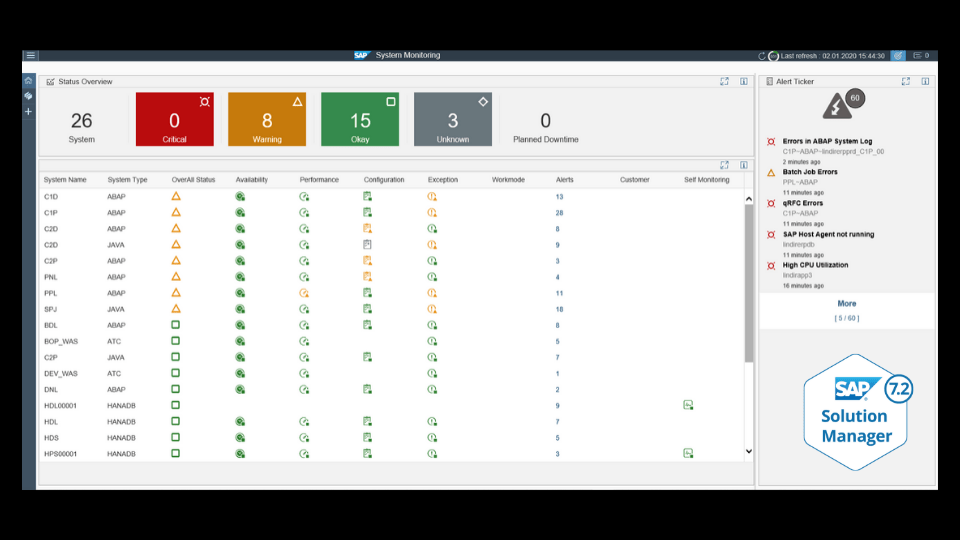Sort by the System Name column header

pyautogui.click(x=65, y=180)
